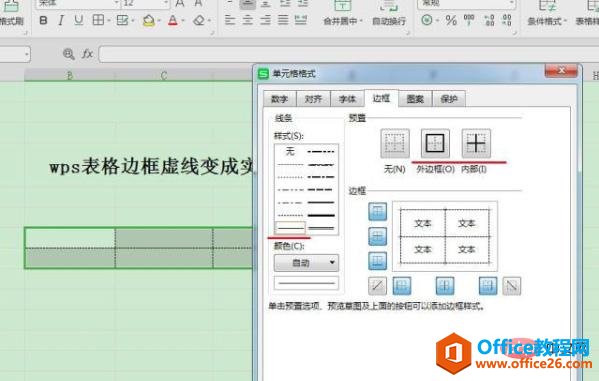Switch to the 边框 tab

pos(381,99)
